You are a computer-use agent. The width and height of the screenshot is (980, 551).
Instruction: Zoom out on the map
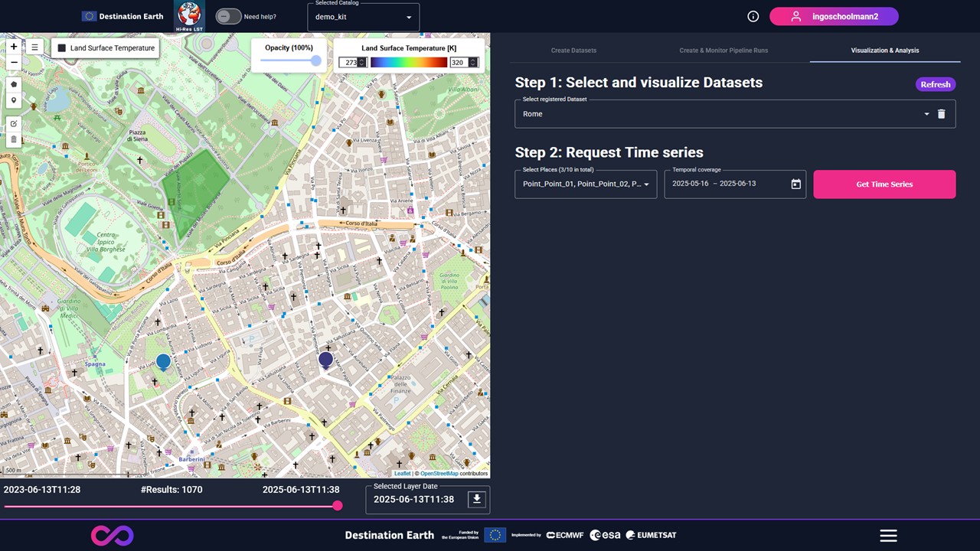click(14, 62)
